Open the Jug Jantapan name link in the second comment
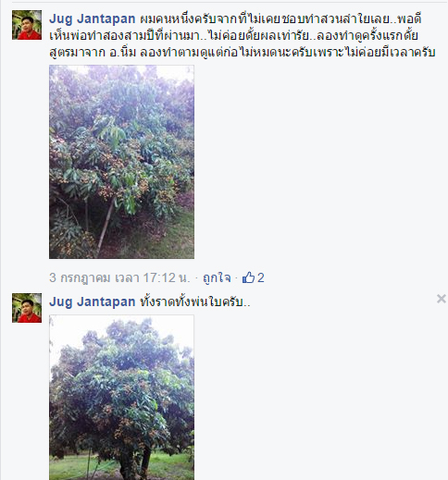 93,302
